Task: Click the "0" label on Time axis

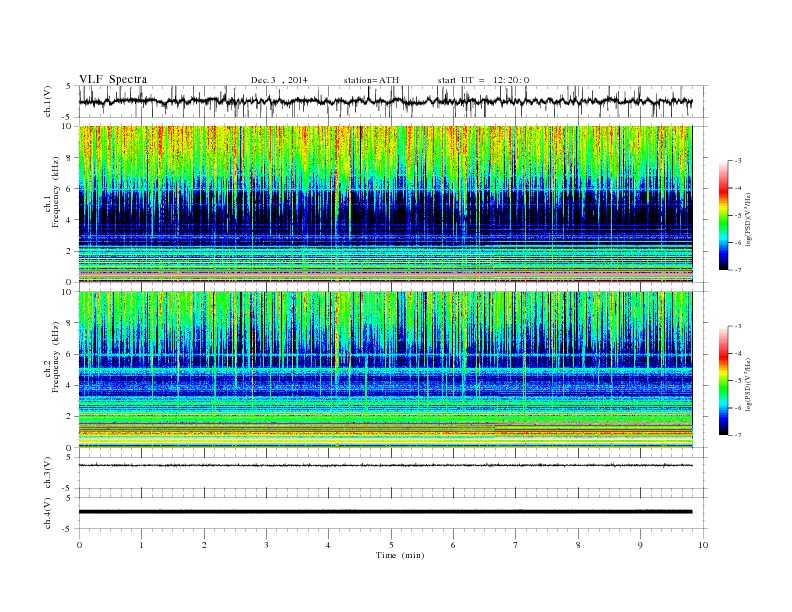Action: [x=79, y=545]
